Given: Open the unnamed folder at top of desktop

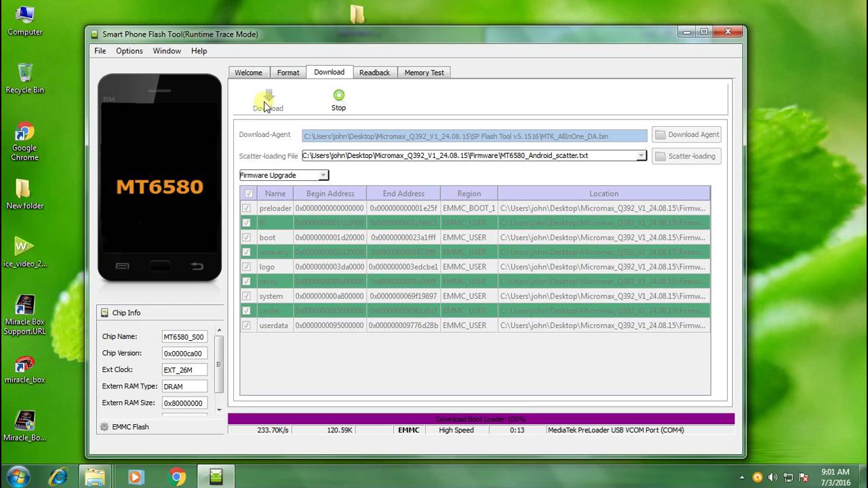Looking at the screenshot, I should pyautogui.click(x=357, y=14).
